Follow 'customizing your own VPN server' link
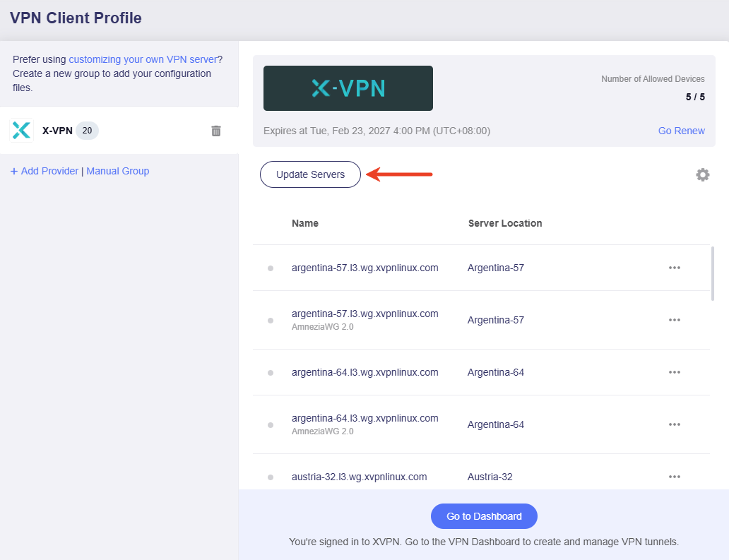Screen dimensions: 729x560 tap(143, 59)
